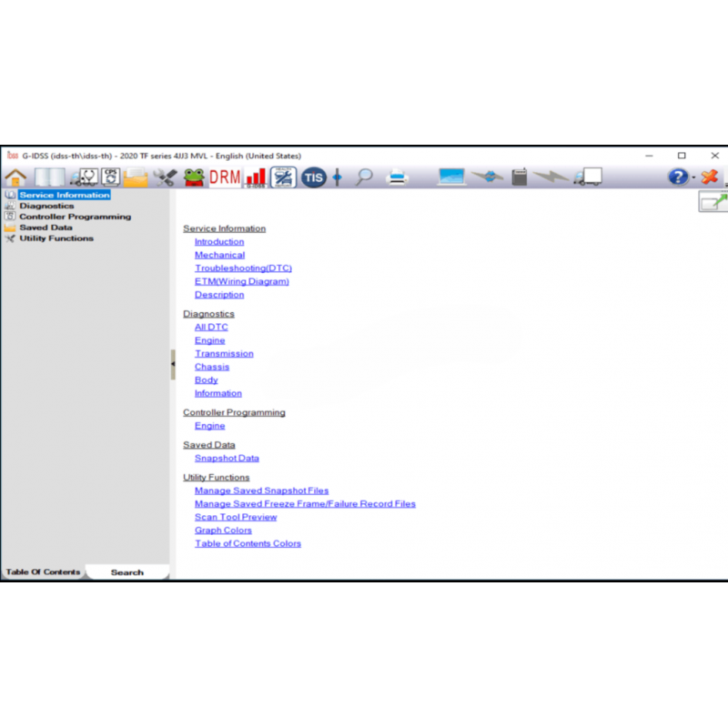Click the red bar chart G-IDSS icon
This screenshot has height=728, width=728.
tap(256, 177)
